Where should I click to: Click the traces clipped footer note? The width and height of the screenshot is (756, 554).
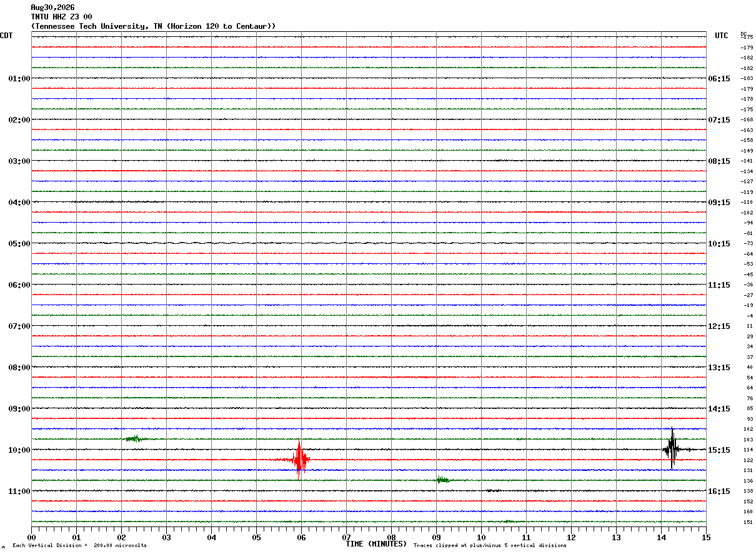pyautogui.click(x=490, y=546)
